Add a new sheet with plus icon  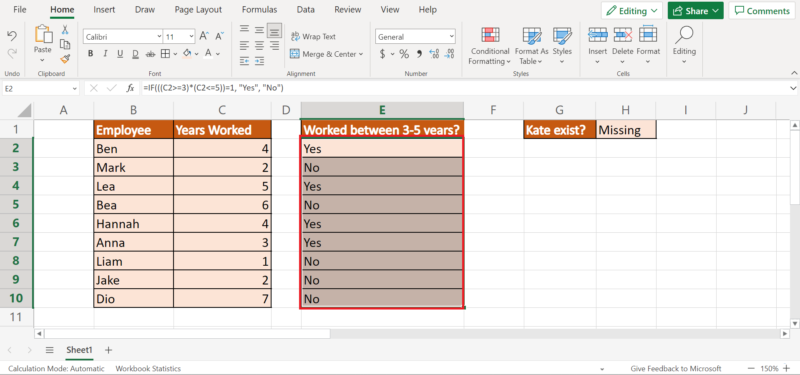click(108, 350)
